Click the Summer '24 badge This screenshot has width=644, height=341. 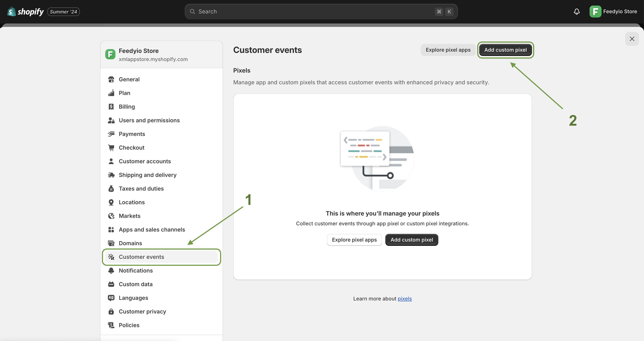pyautogui.click(x=64, y=12)
